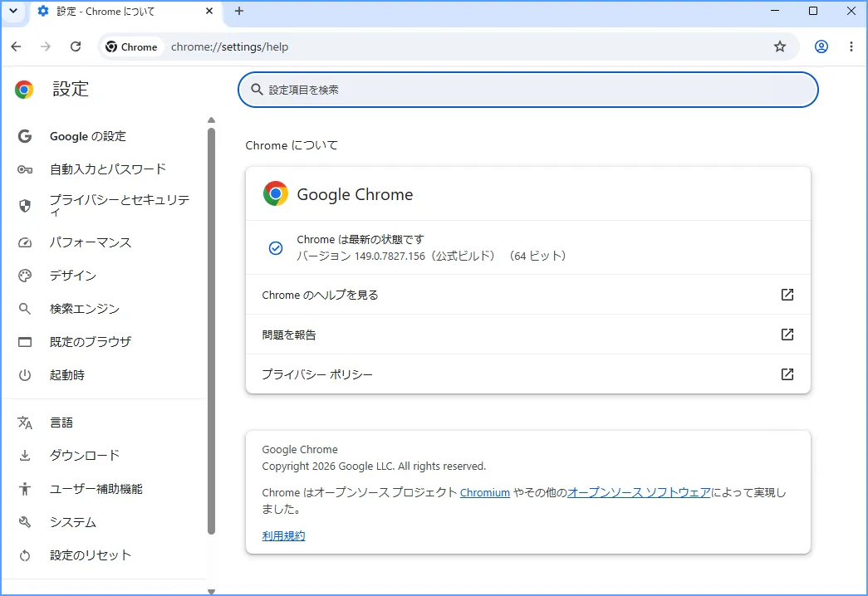Focus the address bar URL chrome://settings/help
The width and height of the screenshot is (868, 596).
[x=230, y=47]
